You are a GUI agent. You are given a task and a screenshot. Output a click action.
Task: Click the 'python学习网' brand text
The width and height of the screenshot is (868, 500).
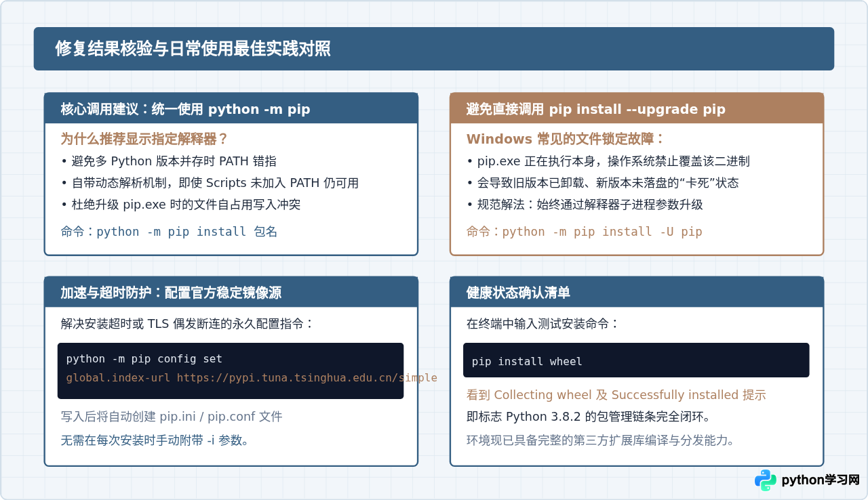pyautogui.click(x=821, y=480)
